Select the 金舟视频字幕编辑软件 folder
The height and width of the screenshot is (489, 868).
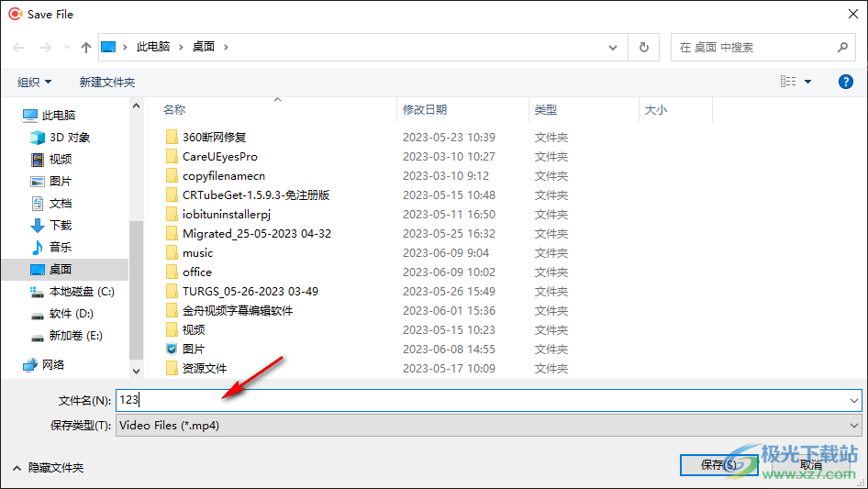click(238, 311)
